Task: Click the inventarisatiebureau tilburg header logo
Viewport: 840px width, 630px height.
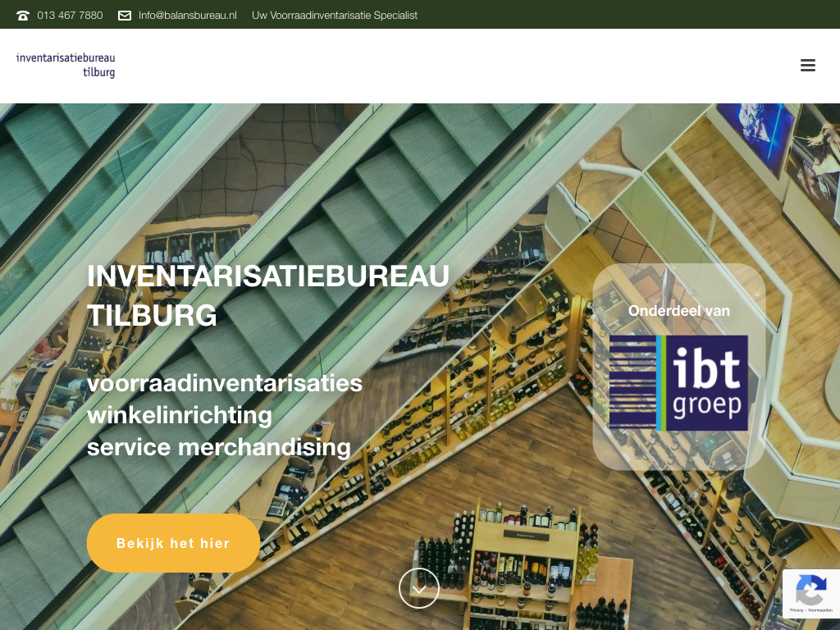Action: 66,65
